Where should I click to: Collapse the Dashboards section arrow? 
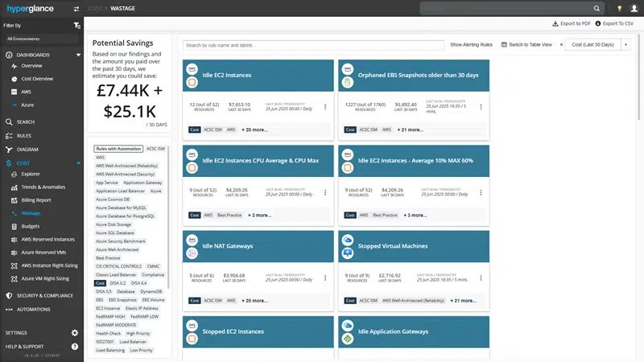[x=78, y=55]
